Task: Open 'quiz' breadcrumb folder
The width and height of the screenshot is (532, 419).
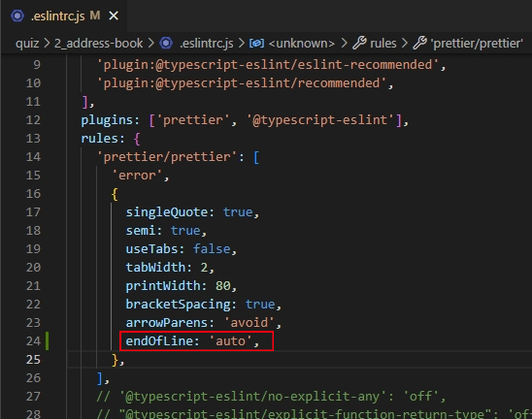Action: coord(27,44)
